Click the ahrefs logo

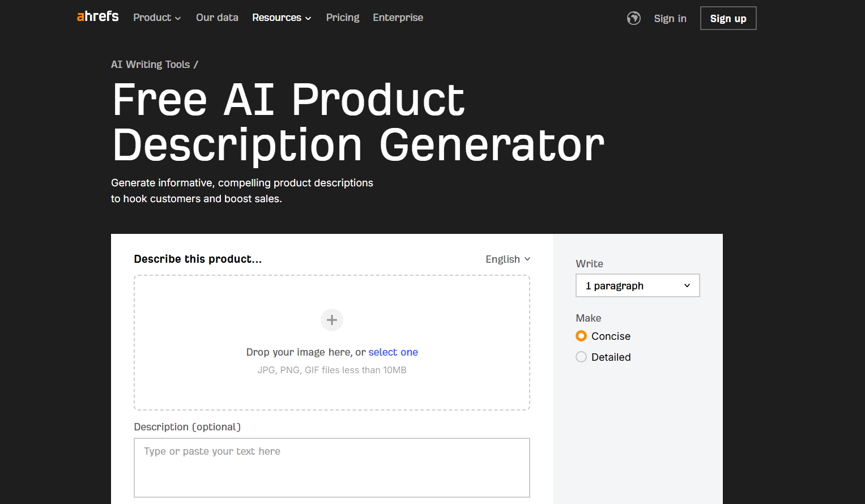97,16
